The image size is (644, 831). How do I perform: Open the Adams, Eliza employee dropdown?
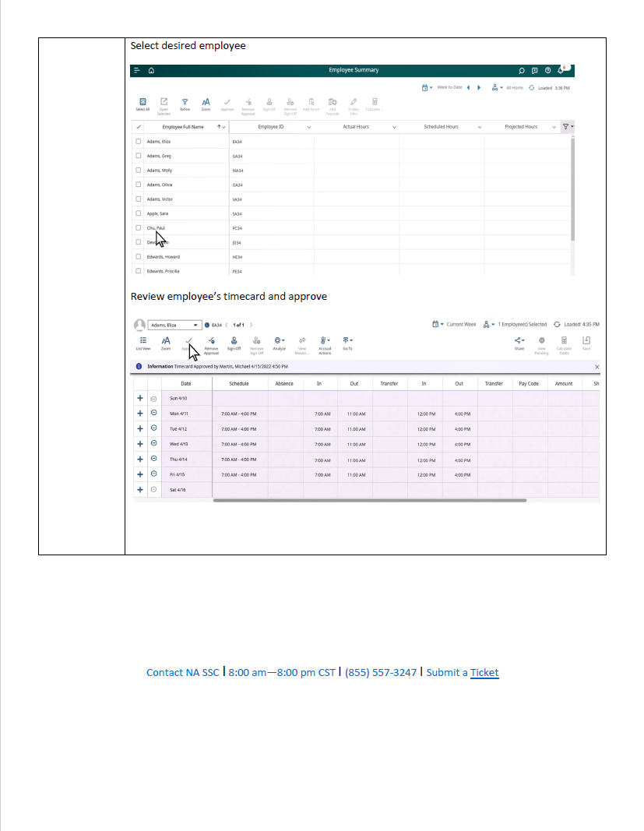tap(196, 325)
